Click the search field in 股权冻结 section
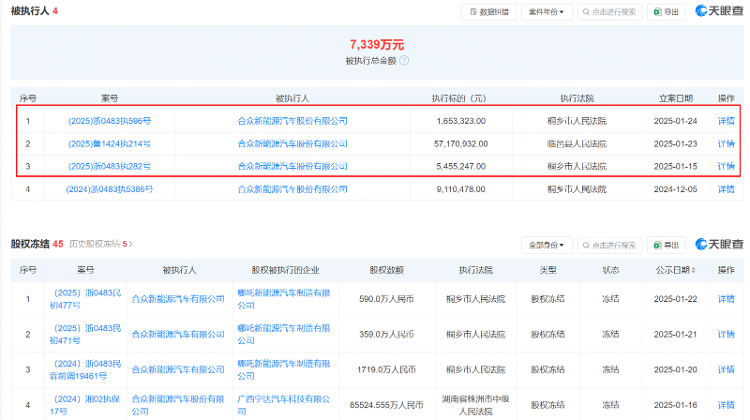Viewport: 750px width, 420px height. point(610,245)
